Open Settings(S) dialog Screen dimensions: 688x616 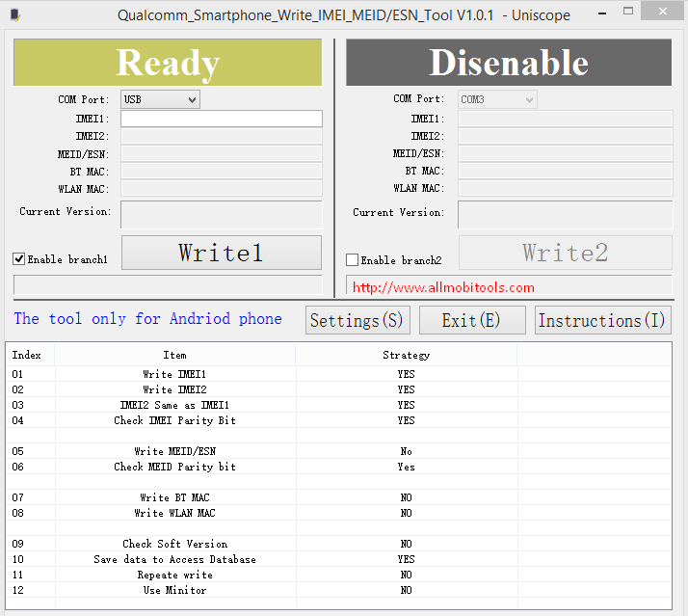click(357, 320)
